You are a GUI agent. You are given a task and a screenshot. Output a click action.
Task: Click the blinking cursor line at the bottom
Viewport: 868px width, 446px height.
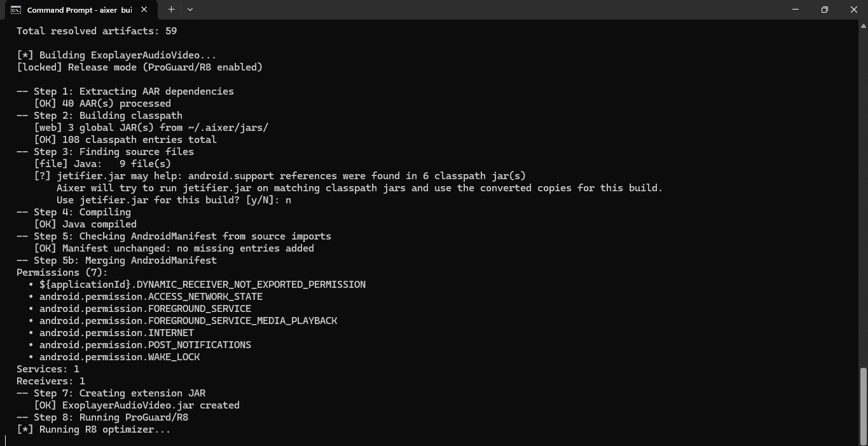[x=6, y=440]
